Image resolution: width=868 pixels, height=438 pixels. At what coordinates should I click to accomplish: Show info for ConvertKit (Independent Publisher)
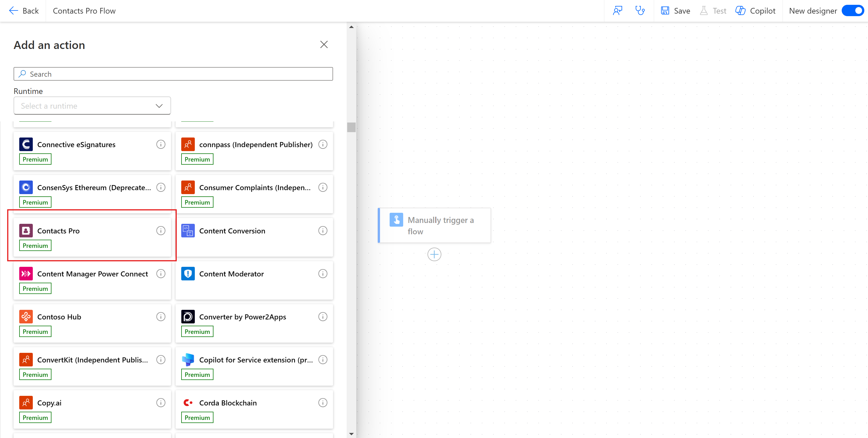click(x=161, y=360)
